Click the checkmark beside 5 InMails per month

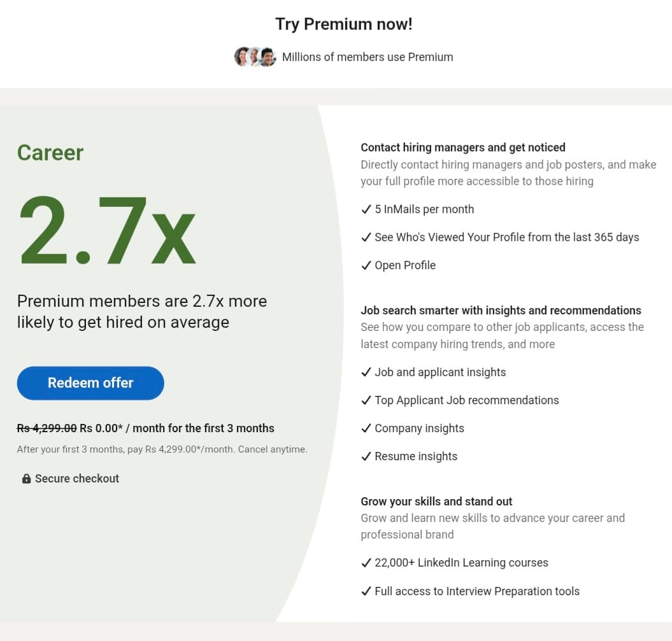pyautogui.click(x=366, y=209)
